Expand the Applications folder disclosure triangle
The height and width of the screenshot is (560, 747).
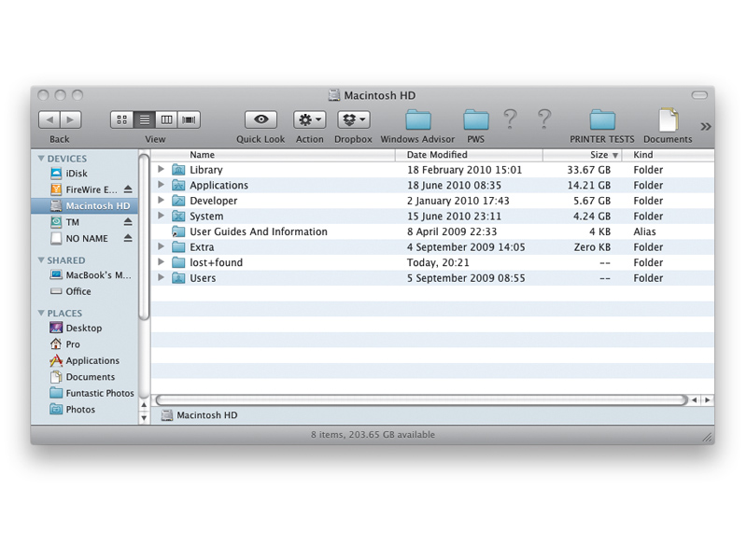161,185
